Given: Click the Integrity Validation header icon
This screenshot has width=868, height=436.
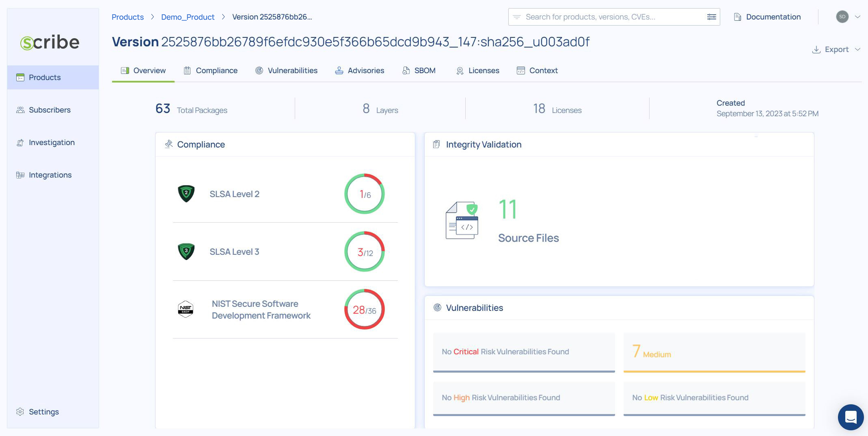Looking at the screenshot, I should [x=436, y=144].
